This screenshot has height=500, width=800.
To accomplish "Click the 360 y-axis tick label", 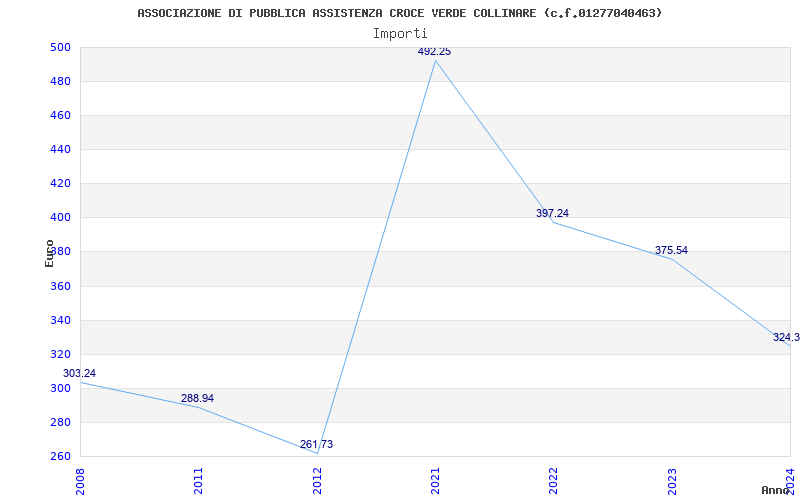I will (x=59, y=286).
